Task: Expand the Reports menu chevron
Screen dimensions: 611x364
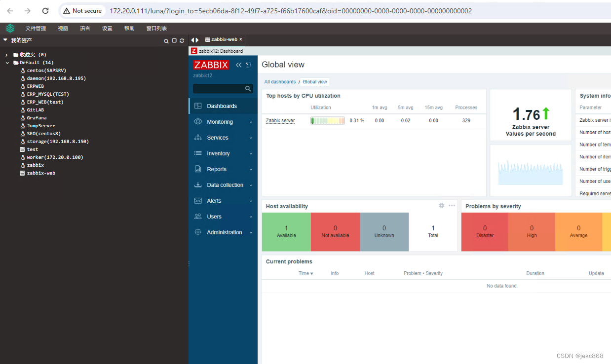Action: [x=251, y=170]
